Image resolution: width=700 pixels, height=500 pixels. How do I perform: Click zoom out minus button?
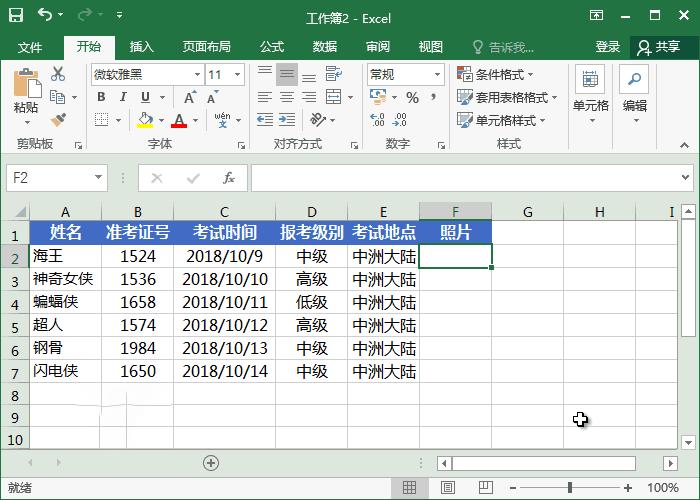point(513,488)
